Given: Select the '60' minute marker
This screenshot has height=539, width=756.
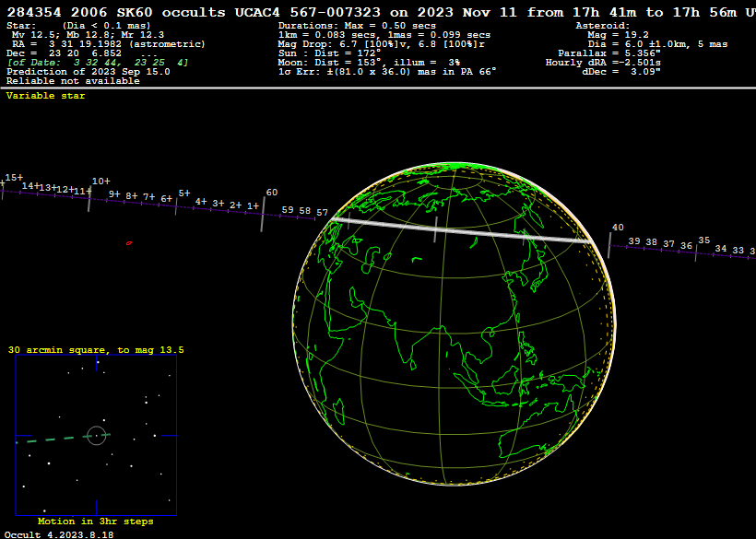Looking at the screenshot, I should tap(272, 193).
